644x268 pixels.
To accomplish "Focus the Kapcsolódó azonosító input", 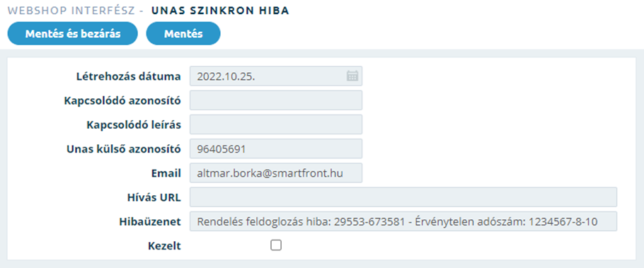I will [x=276, y=100].
